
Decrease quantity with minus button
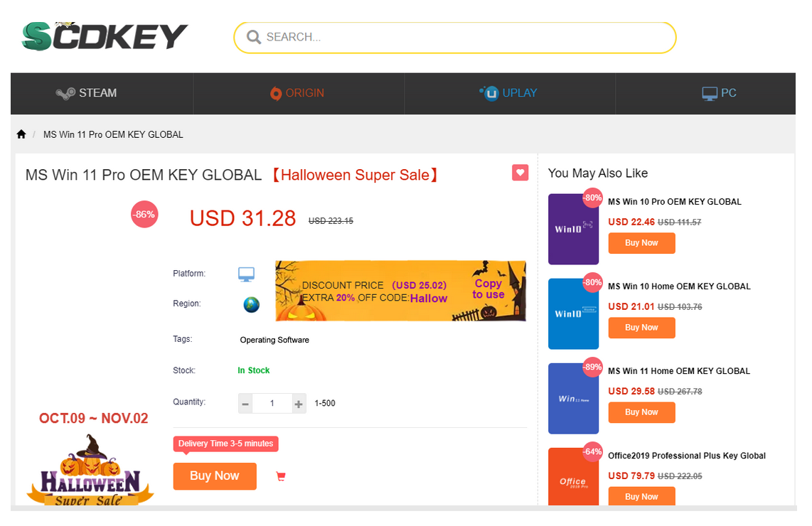click(245, 404)
